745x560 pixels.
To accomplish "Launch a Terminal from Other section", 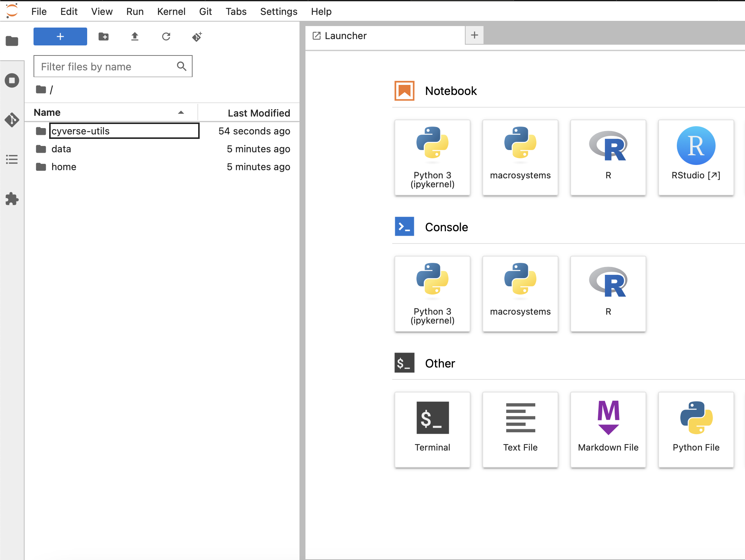I will pos(432,429).
